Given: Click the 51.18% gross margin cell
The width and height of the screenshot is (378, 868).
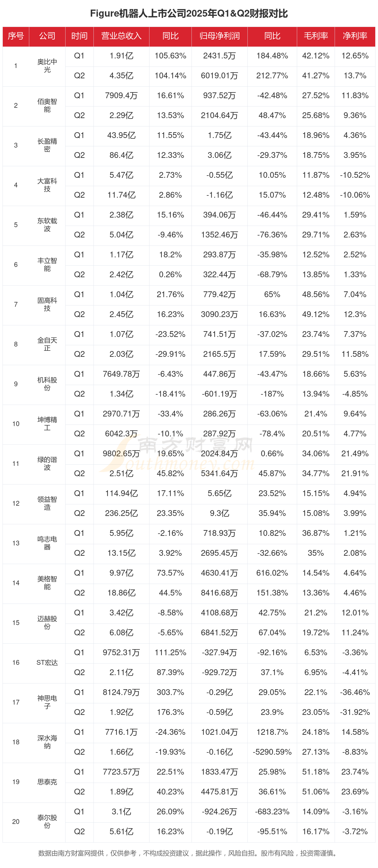Looking at the screenshot, I should point(316,772).
